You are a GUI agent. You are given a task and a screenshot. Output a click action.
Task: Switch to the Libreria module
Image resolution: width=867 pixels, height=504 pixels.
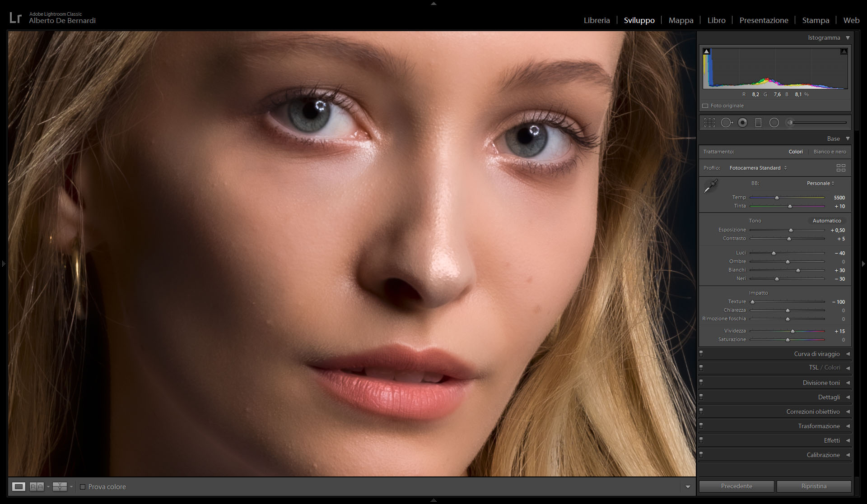[597, 20]
